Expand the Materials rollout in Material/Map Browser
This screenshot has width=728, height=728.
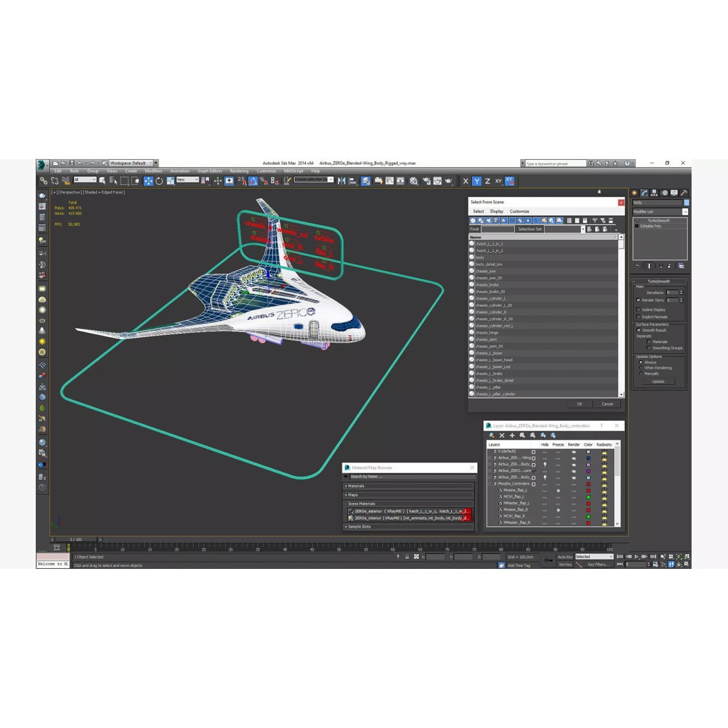pyautogui.click(x=408, y=486)
